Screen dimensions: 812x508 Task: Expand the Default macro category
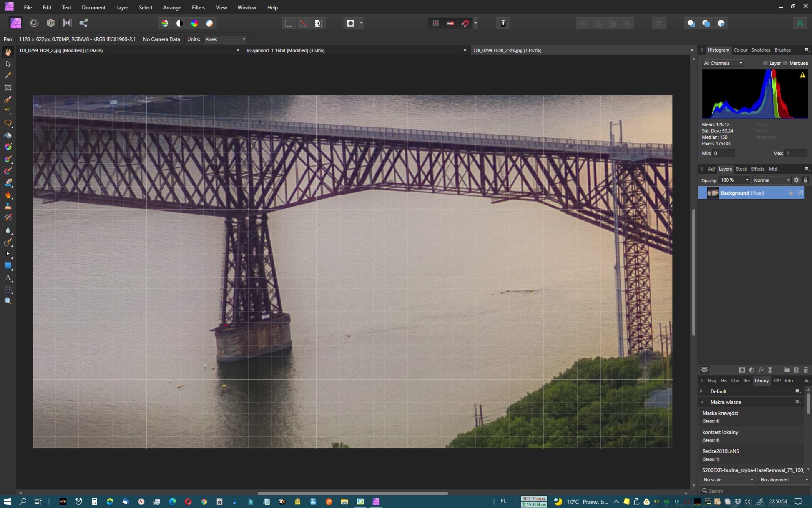point(702,391)
